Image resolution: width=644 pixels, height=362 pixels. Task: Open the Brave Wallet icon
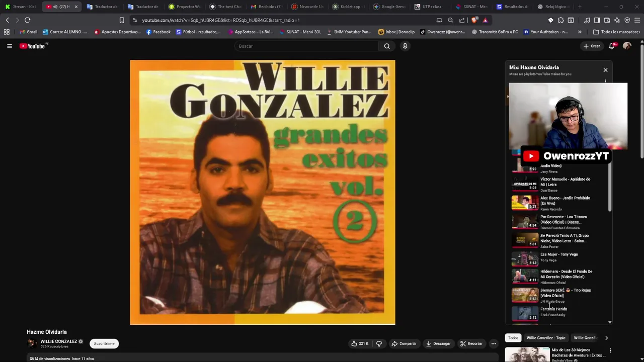tap(607, 20)
